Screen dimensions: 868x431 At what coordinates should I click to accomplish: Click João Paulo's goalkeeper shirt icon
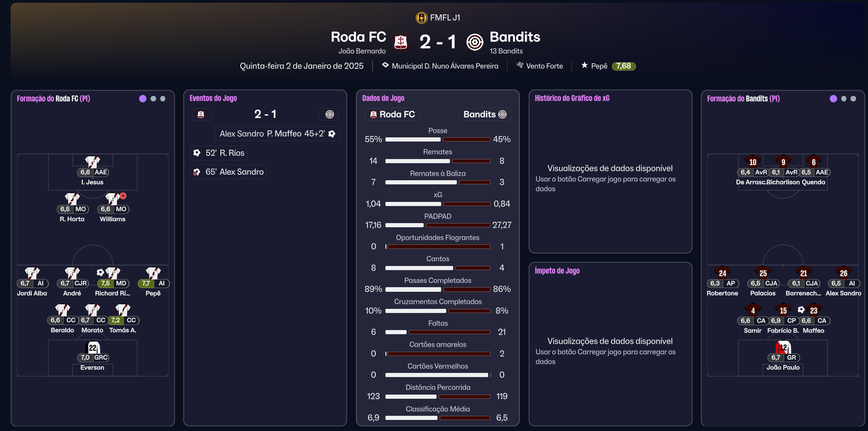783,347
